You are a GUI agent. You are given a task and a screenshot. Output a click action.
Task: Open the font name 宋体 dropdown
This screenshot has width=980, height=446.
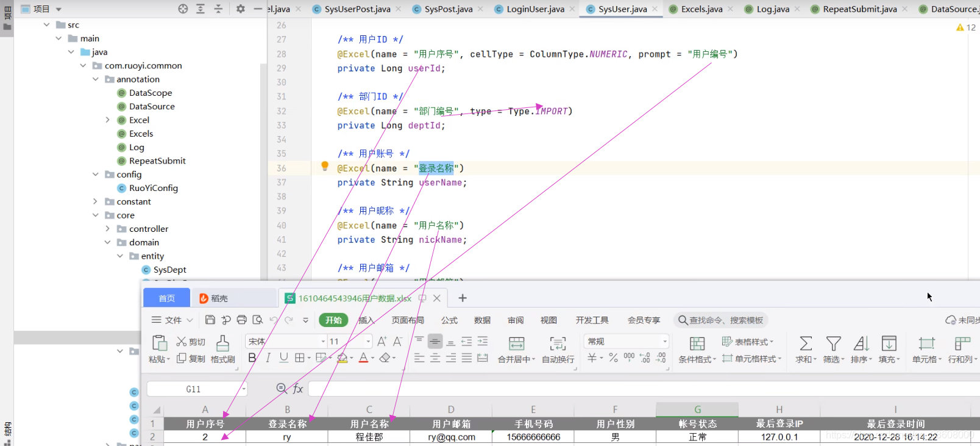[x=323, y=342]
